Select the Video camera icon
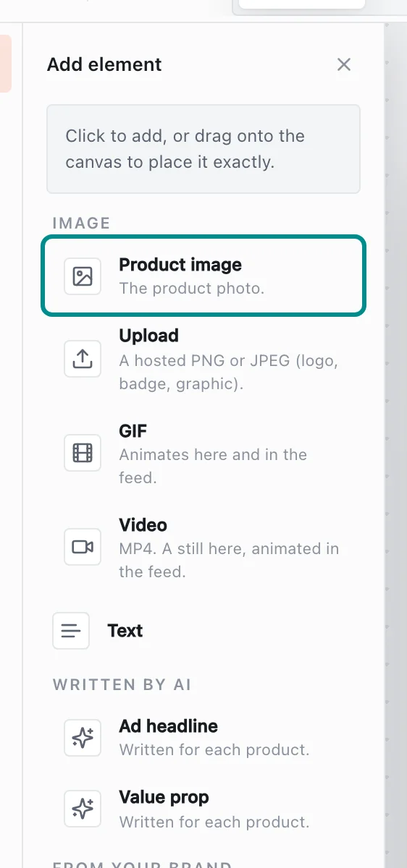The width and height of the screenshot is (407, 868). 83,547
